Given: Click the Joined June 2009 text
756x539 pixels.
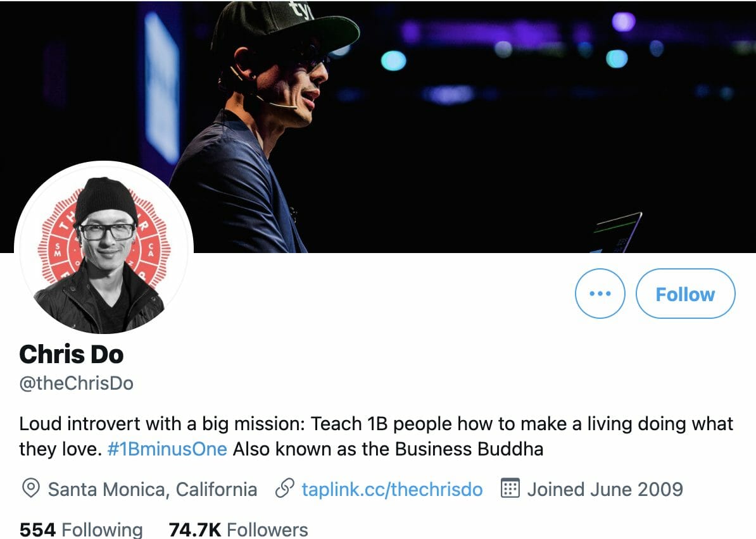Looking at the screenshot, I should click(605, 489).
